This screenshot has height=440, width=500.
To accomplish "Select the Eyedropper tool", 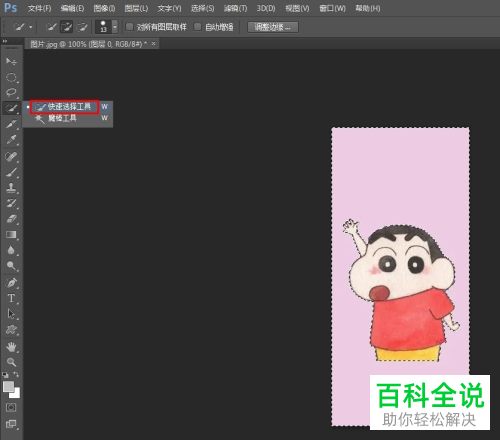I will click(11, 139).
